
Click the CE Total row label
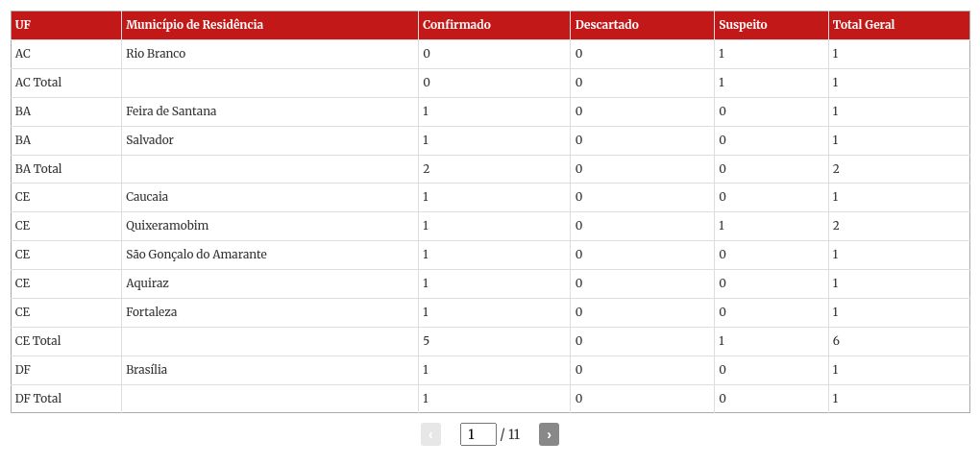tap(38, 341)
